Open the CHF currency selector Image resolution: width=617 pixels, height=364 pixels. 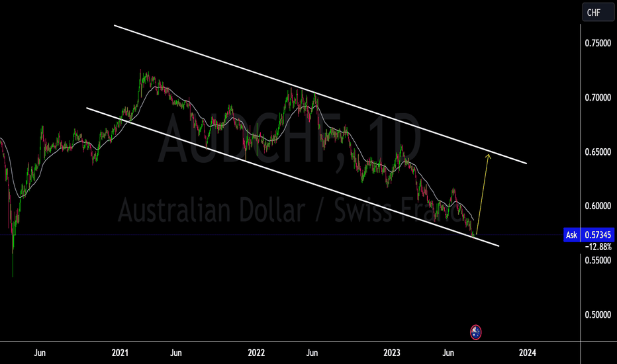598,13
